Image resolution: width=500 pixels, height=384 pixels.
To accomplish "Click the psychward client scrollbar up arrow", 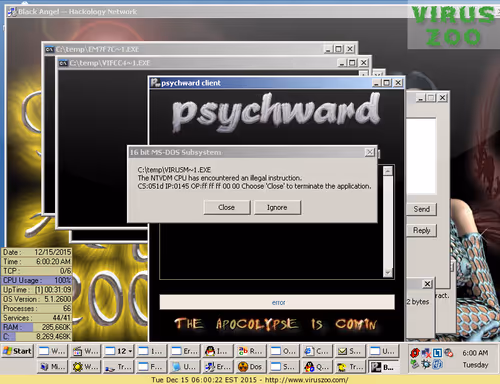I will pos(388,171).
